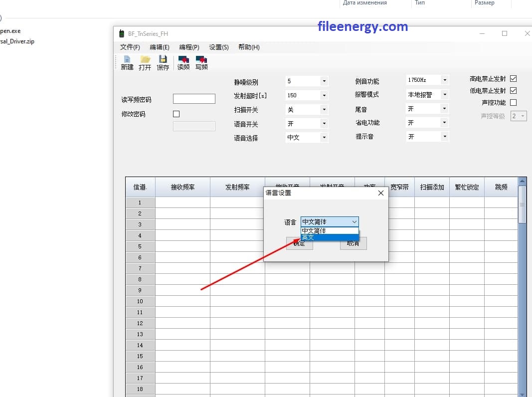Screen dimensions: 532x397
Task: Open the 提示音 dropdown
Action: point(427,136)
